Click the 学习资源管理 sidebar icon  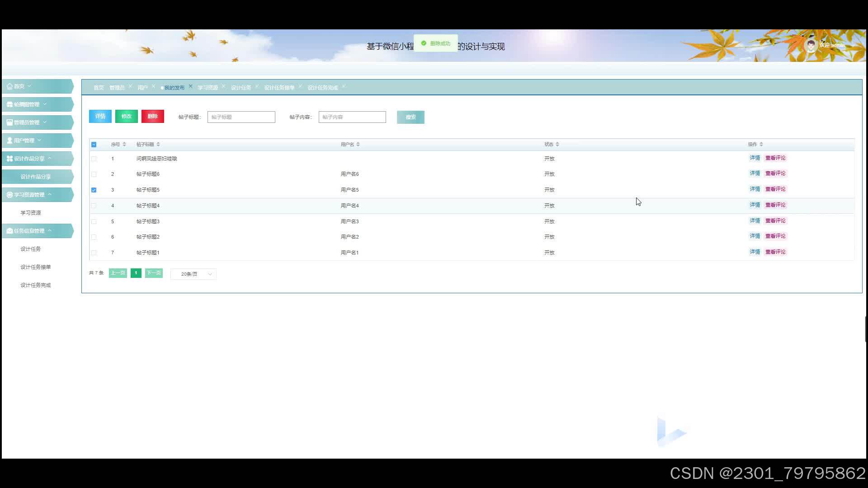9,195
